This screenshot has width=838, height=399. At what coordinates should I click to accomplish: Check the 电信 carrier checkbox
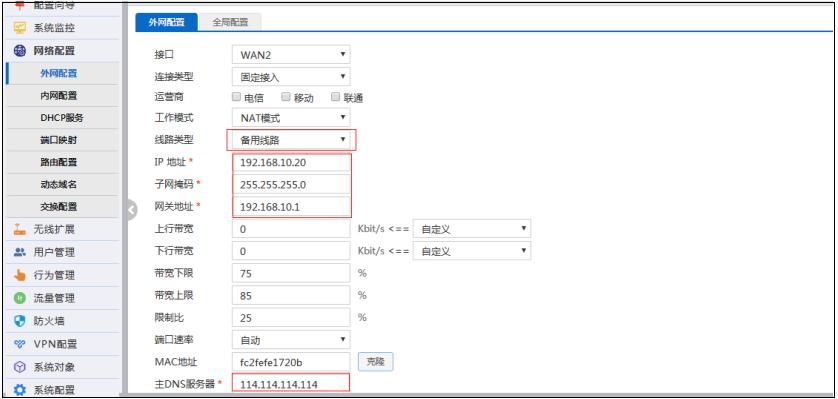point(236,97)
